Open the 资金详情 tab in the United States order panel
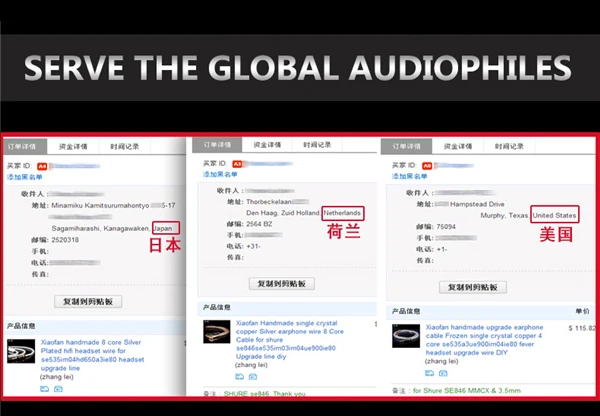Screen dimensions: 600x416 pyautogui.click(x=458, y=146)
